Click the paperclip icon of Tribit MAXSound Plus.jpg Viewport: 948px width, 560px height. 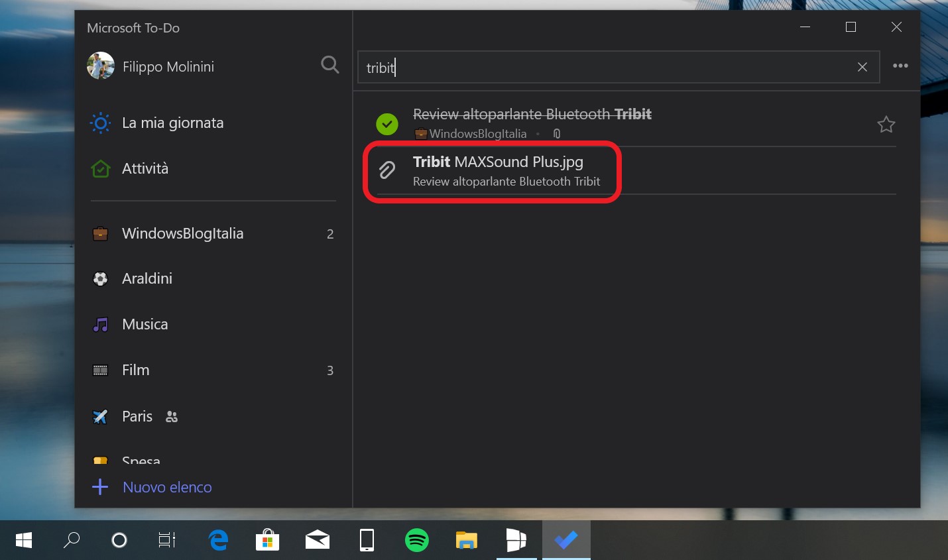387,170
